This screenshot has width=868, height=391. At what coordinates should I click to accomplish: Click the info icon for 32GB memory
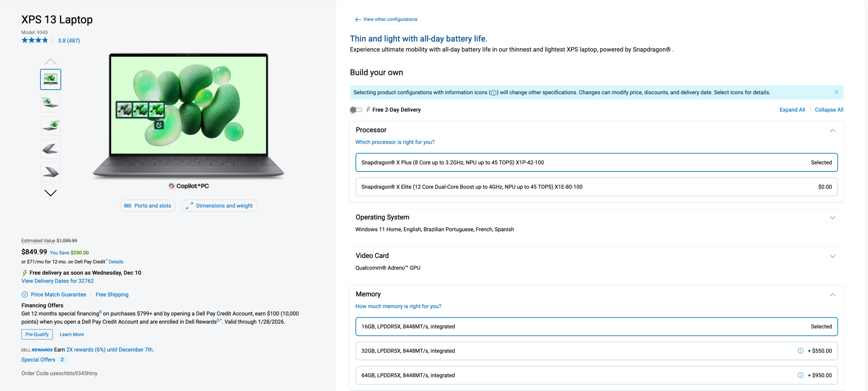click(800, 351)
